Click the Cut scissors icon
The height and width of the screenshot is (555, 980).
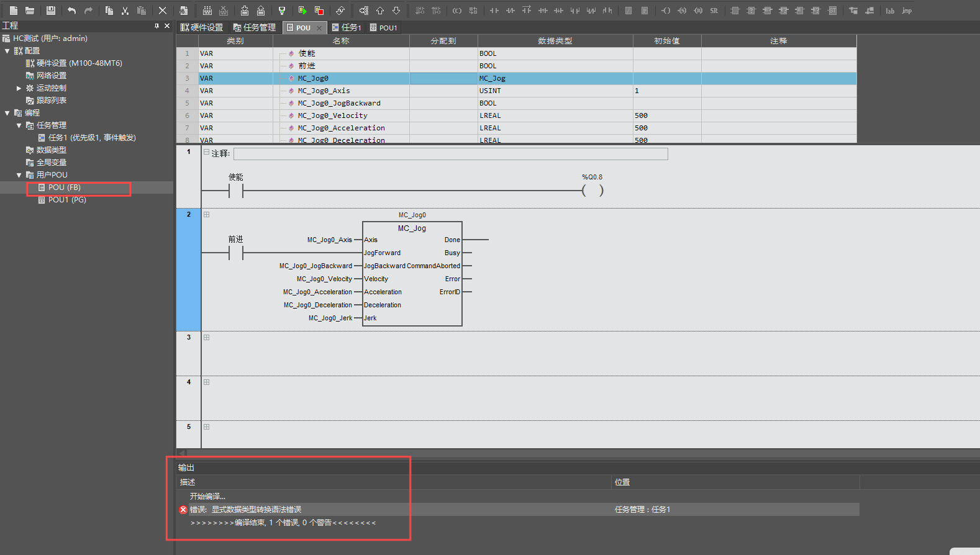point(125,11)
